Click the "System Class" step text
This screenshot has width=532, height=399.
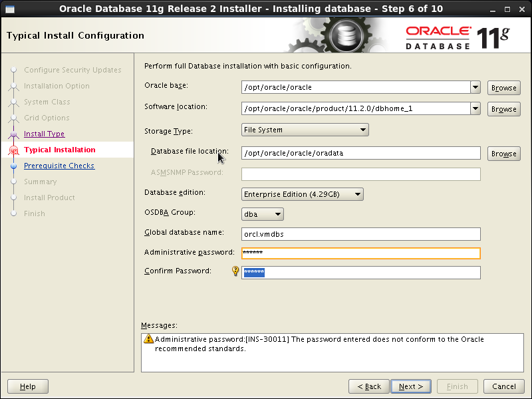(x=47, y=102)
